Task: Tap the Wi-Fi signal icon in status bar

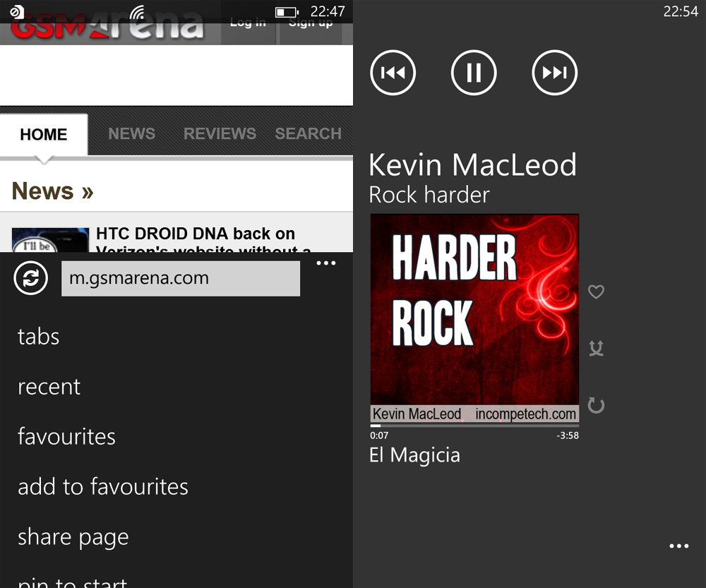Action: [138, 12]
